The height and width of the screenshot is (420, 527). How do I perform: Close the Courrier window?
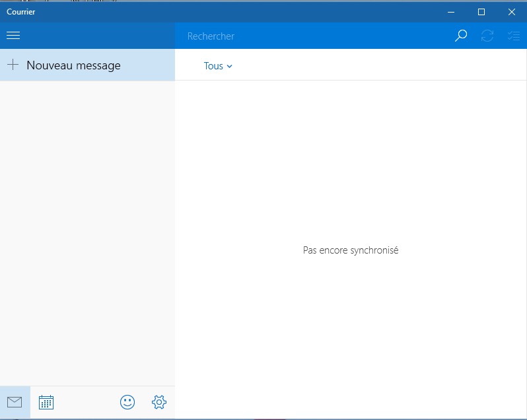(x=512, y=12)
